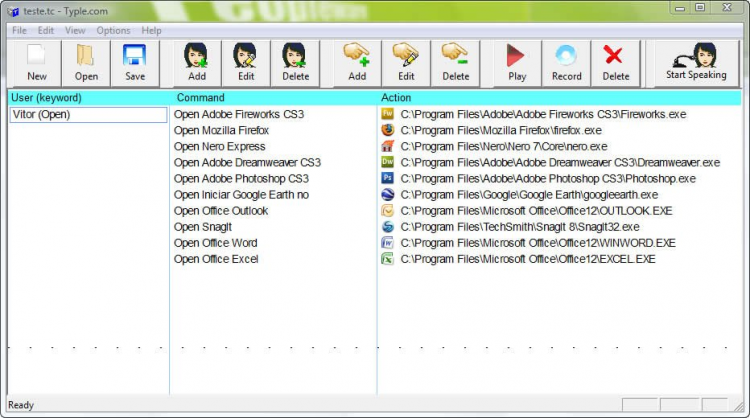
Task: Click the window resize grip in status bar
Action: pos(739,407)
